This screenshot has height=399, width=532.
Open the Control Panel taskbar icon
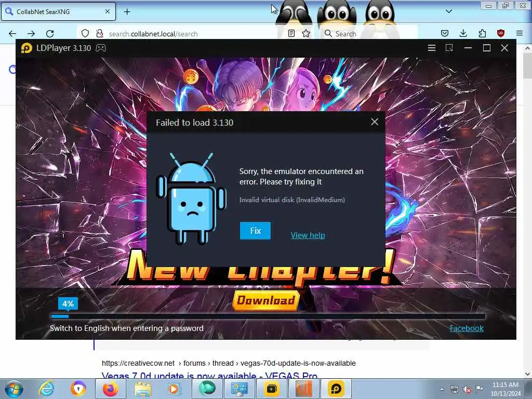click(x=239, y=389)
